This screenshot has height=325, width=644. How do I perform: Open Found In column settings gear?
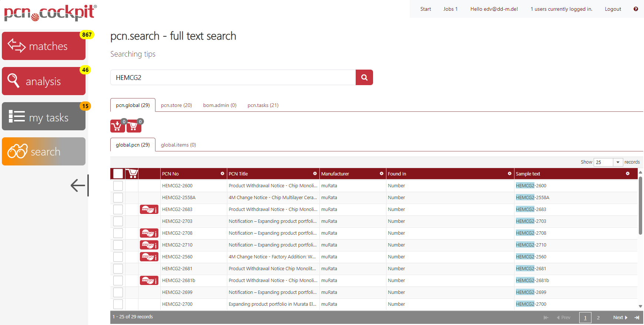point(510,174)
